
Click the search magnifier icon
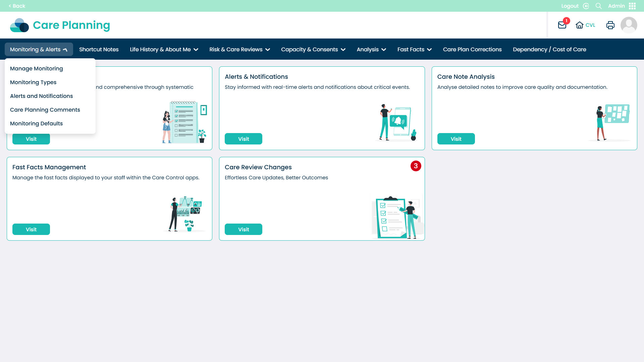[599, 6]
